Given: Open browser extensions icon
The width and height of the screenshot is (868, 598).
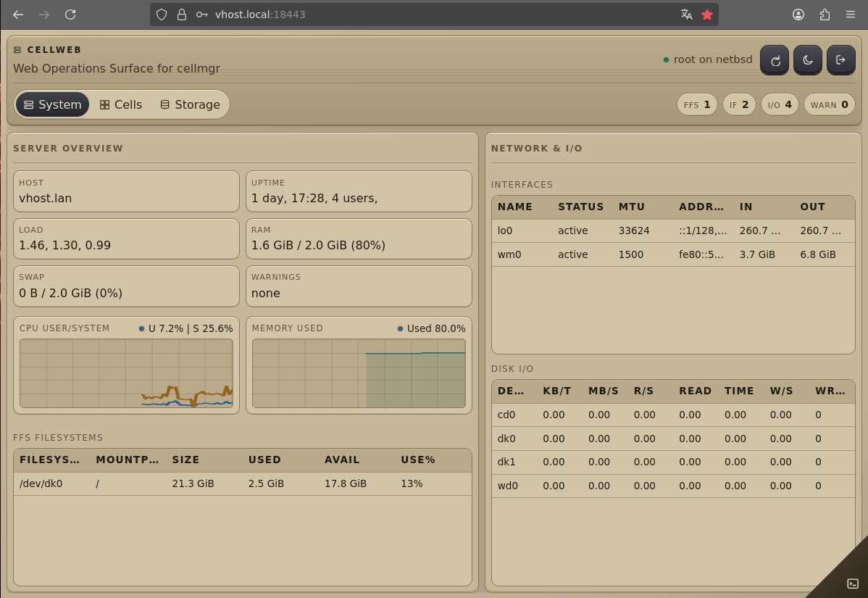Looking at the screenshot, I should coord(825,14).
